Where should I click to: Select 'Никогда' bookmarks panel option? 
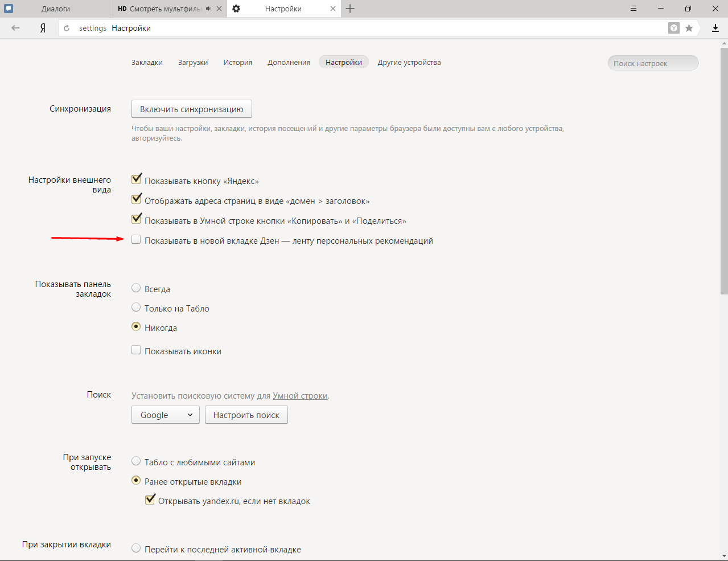coord(136,327)
